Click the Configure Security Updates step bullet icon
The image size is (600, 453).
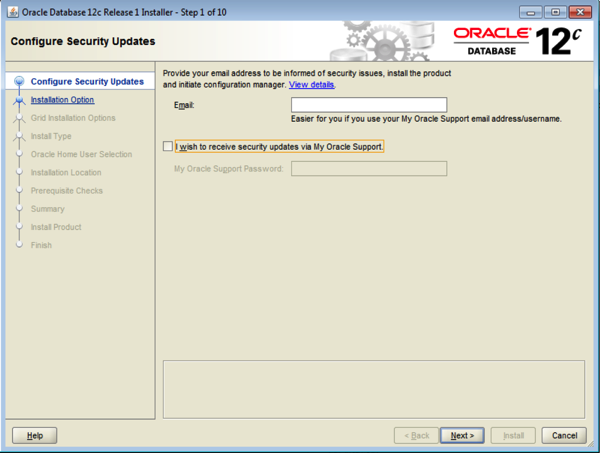[19, 81]
